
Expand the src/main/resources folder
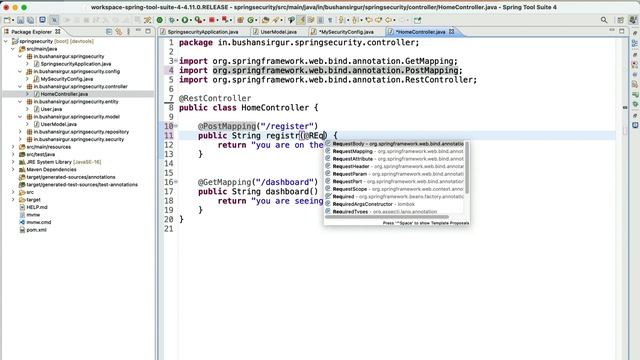[x=13, y=147]
